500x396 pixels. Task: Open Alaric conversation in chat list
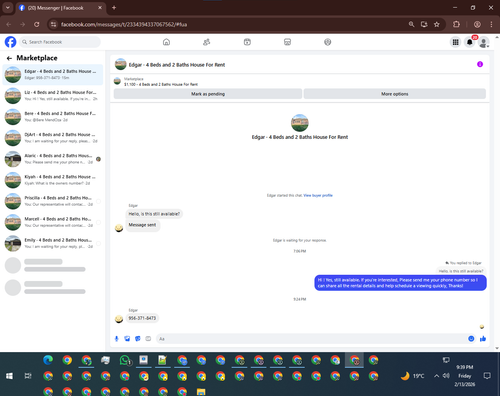click(53, 159)
